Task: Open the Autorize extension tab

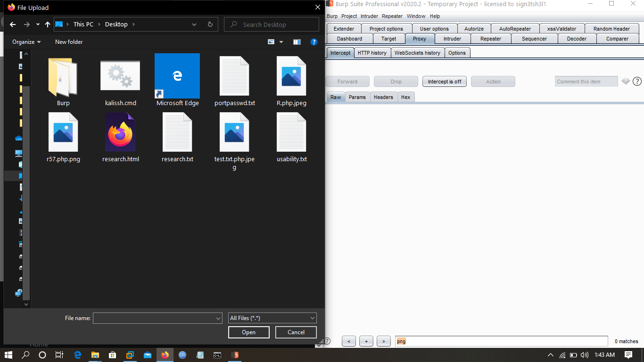Action: 474,29
